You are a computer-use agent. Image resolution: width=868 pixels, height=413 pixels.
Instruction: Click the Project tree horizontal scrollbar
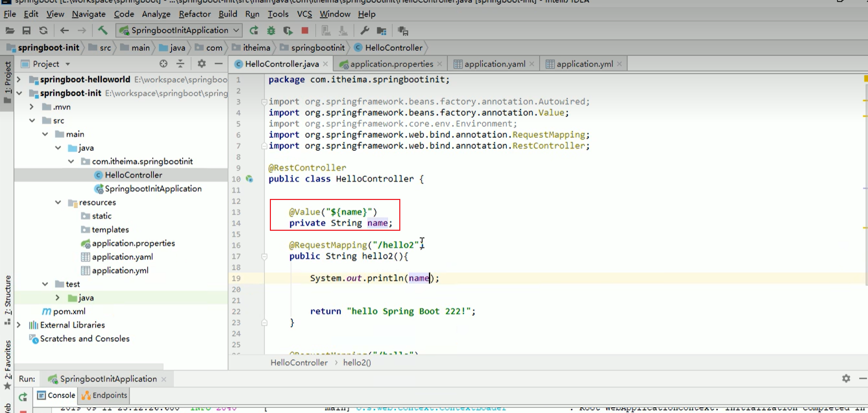coord(89,367)
